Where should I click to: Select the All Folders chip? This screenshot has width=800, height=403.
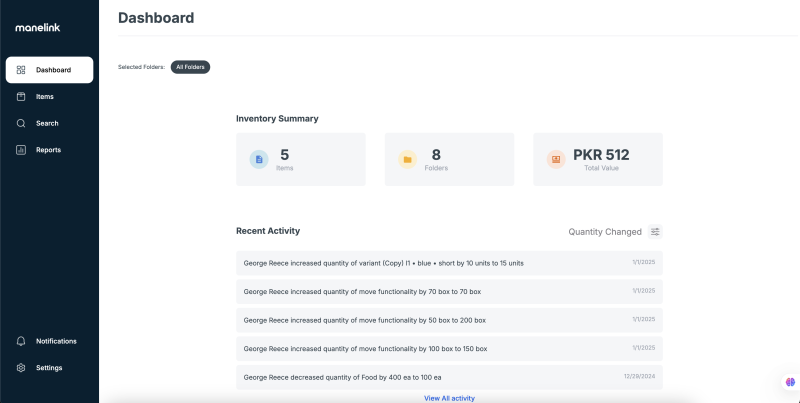point(190,67)
